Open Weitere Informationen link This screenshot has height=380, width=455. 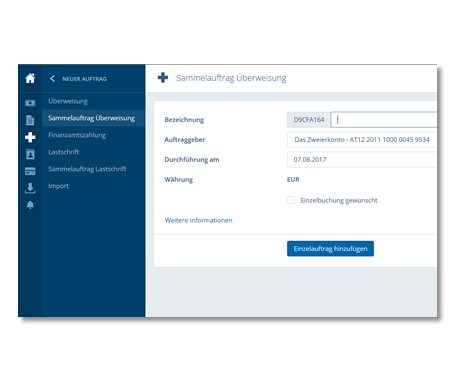point(198,220)
